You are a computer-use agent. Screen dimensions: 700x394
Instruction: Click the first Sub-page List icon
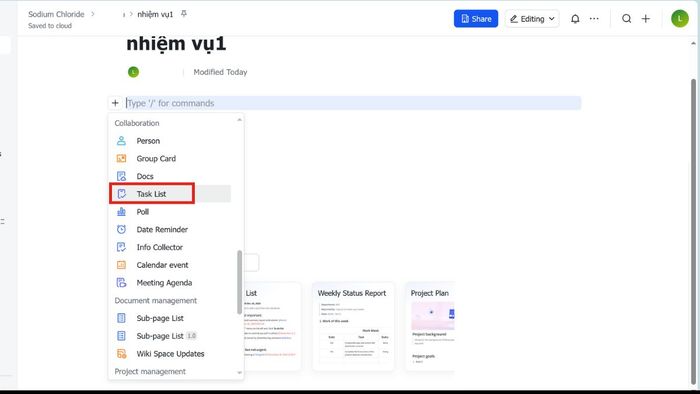click(x=121, y=318)
